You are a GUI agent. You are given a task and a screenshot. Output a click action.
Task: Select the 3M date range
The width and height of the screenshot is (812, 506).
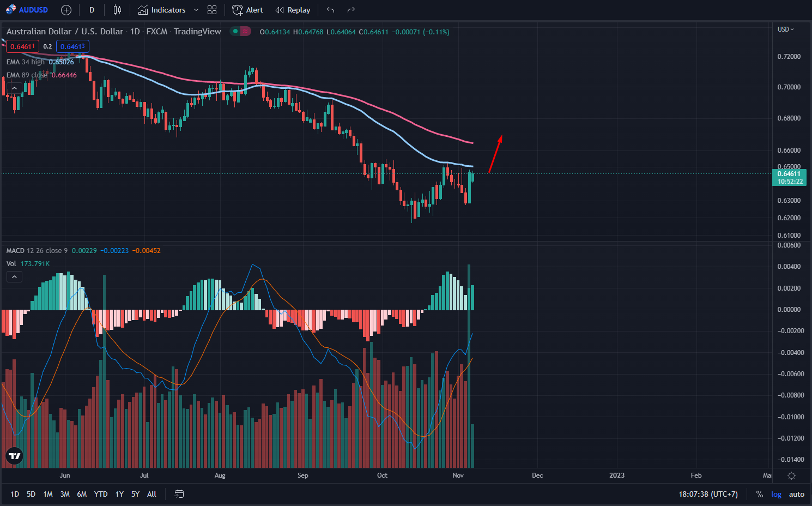pyautogui.click(x=65, y=494)
